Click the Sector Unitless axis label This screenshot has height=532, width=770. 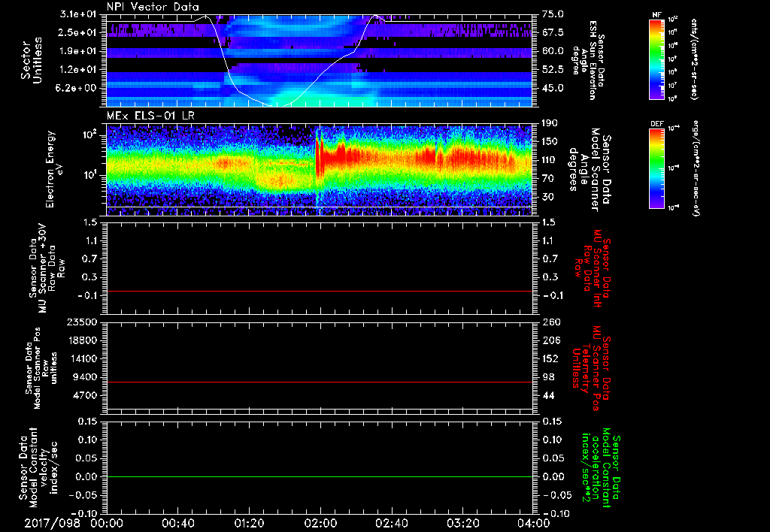(x=31, y=59)
